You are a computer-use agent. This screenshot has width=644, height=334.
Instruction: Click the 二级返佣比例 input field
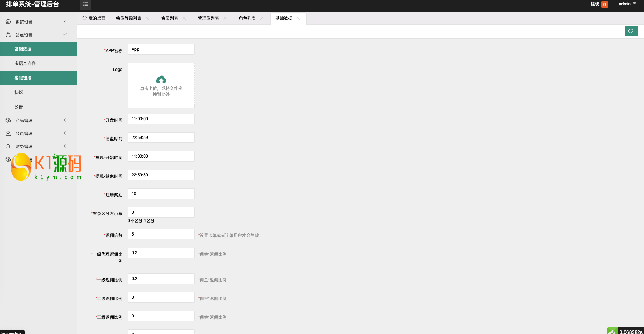point(161,297)
